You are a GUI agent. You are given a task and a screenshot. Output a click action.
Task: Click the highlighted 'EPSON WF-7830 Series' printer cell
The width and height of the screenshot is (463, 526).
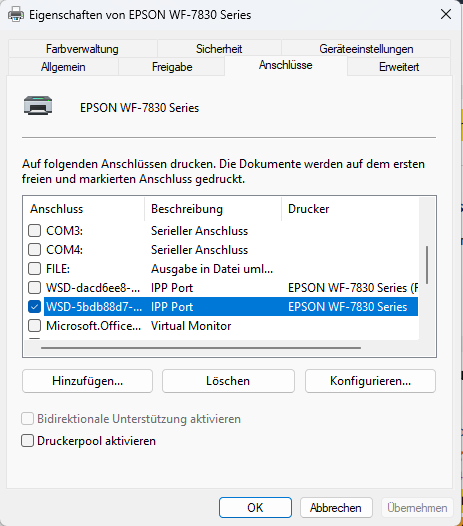point(348,307)
